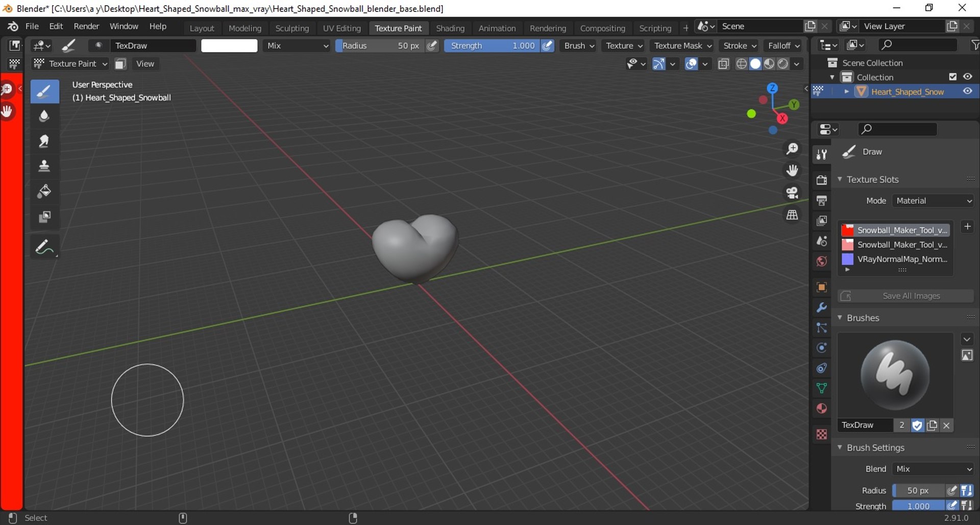Image resolution: width=980 pixels, height=525 pixels.
Task: Switch to the Scripting workspace tab
Action: click(655, 28)
